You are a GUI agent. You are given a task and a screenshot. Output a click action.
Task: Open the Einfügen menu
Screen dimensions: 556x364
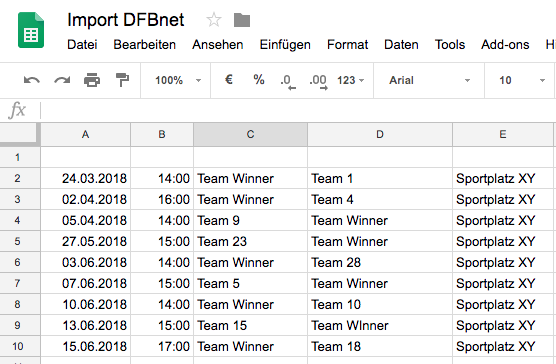pyautogui.click(x=285, y=45)
